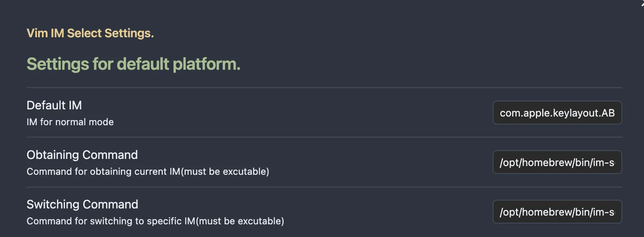The image size is (644, 237).
Task: Click the "Default IM" setting name
Action: (x=54, y=105)
